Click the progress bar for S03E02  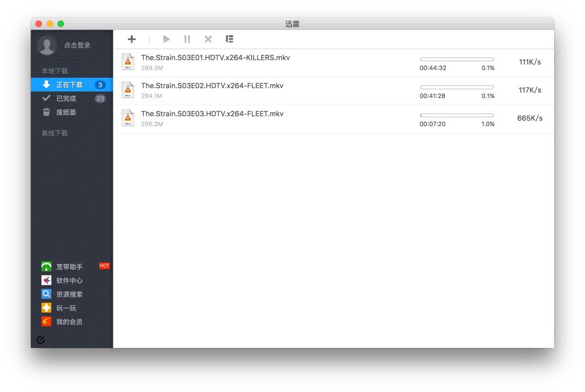pos(457,88)
